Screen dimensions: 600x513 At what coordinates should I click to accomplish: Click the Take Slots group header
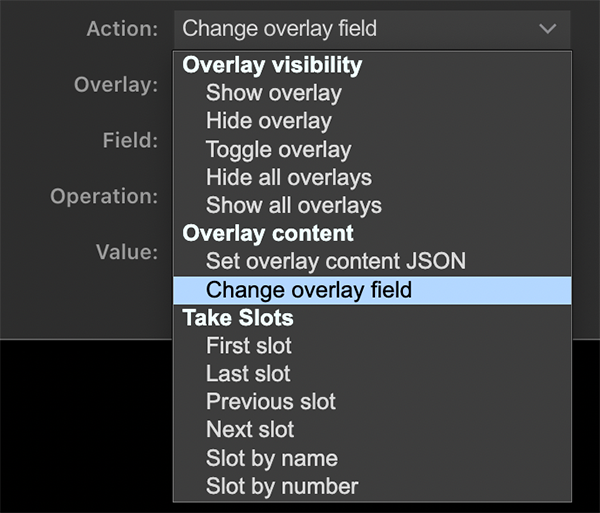[x=237, y=318]
